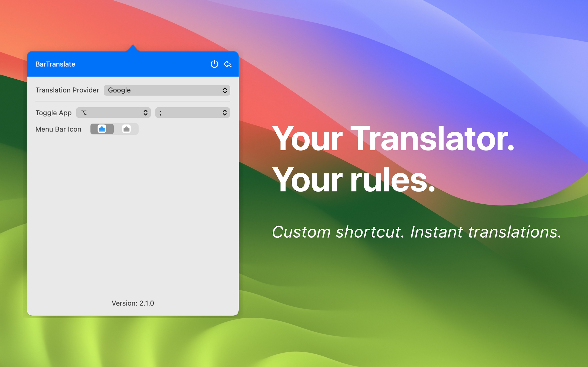Open the Option modifier key dropdown
Image resolution: width=588 pixels, height=367 pixels.
pos(113,113)
